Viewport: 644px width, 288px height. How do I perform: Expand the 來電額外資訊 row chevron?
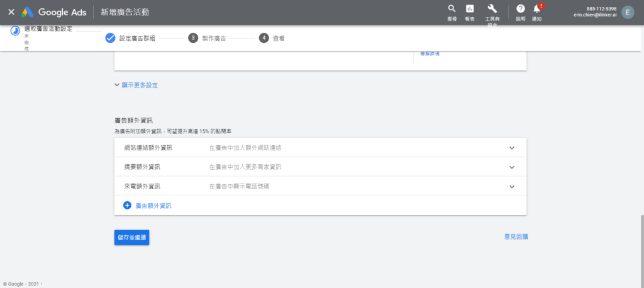[512, 187]
